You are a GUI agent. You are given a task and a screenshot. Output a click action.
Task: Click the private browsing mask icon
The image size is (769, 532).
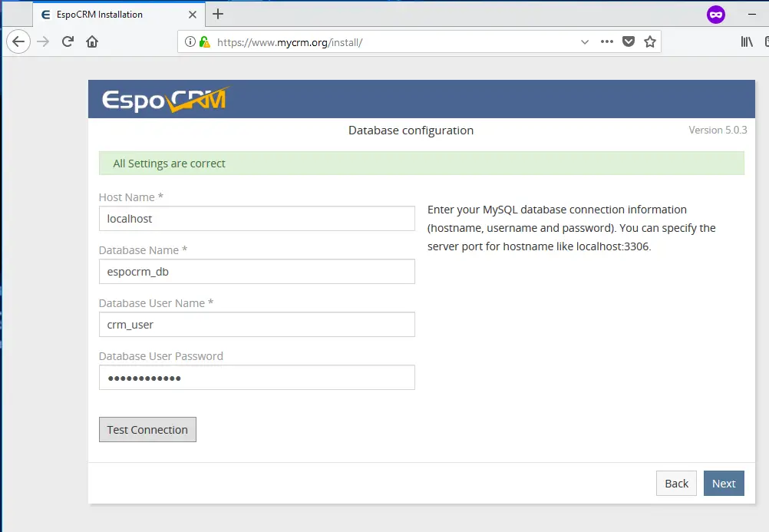click(715, 14)
